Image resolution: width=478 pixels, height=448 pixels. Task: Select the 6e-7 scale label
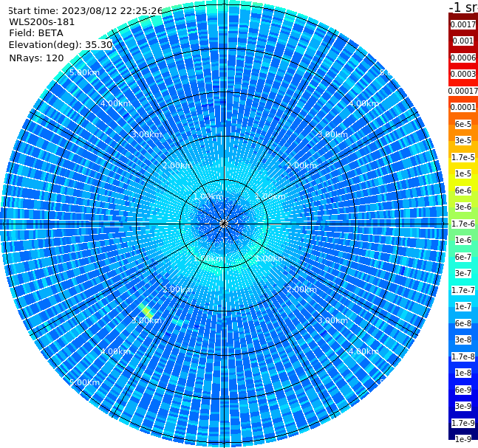click(x=463, y=257)
